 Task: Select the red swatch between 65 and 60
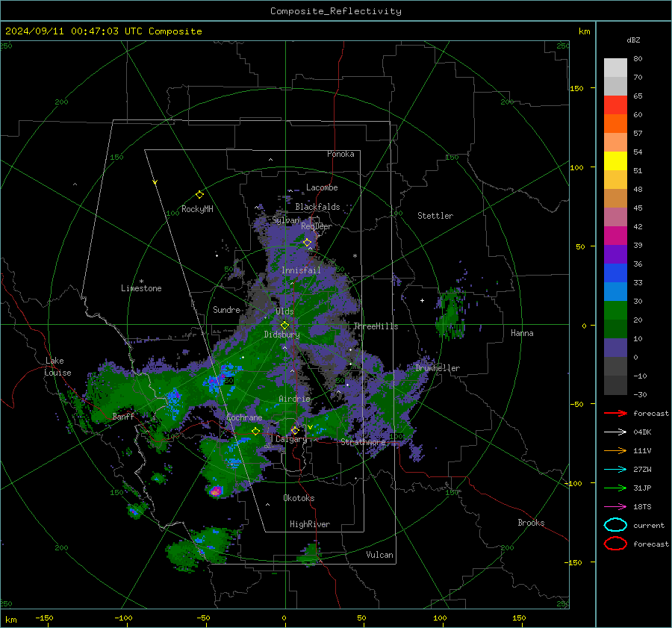point(615,105)
